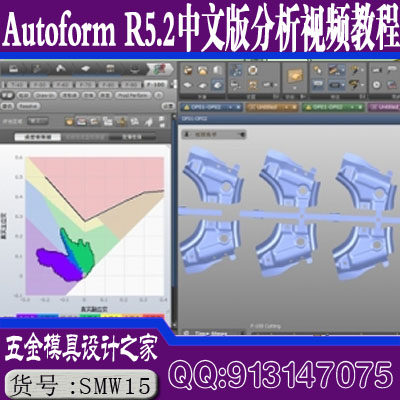Close the brown Untitled view tab

tap(294, 107)
